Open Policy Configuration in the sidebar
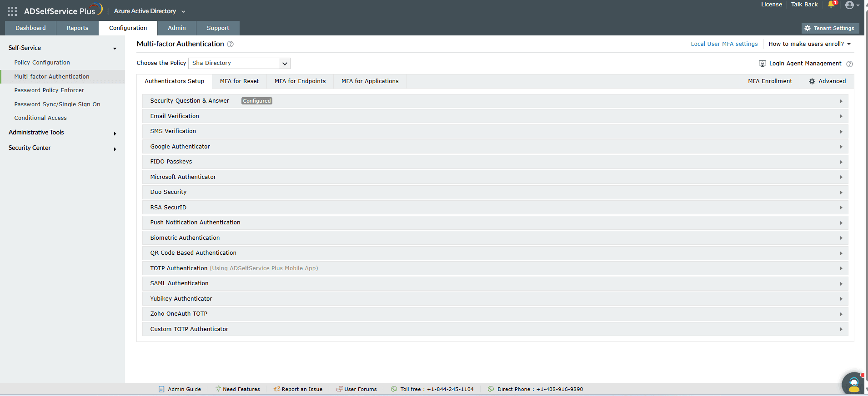Viewport: 868px width, 396px height. pos(42,63)
